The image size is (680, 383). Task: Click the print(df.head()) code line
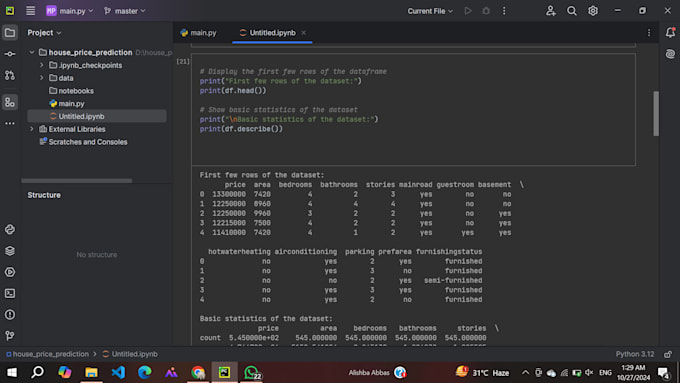233,91
